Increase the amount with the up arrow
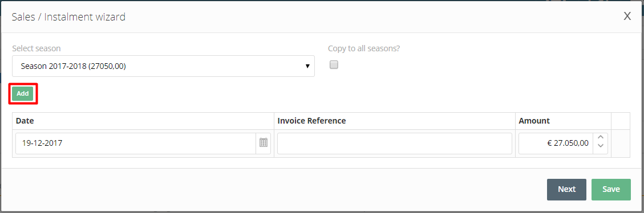Screen dimensions: 644x213 [x=601, y=138]
